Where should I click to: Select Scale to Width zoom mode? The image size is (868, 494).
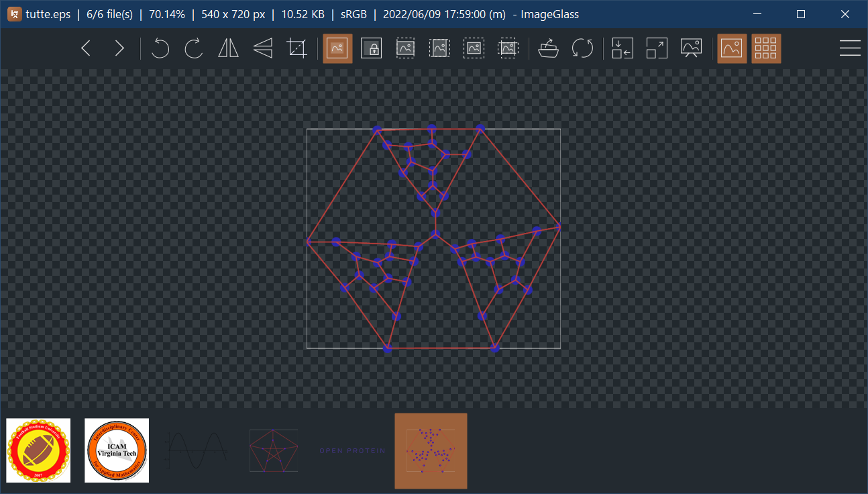(x=405, y=48)
